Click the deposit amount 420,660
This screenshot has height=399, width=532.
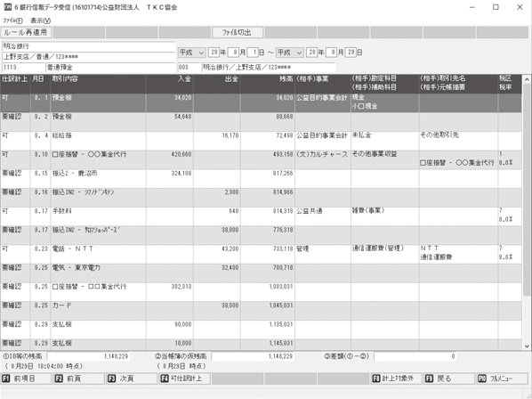(x=181, y=154)
